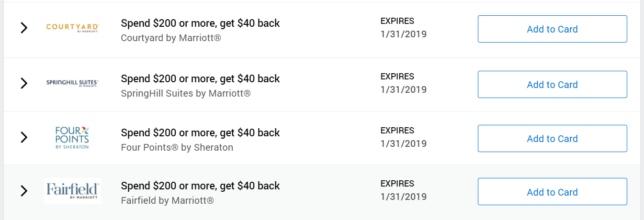Screen dimensions: 644x220
Task: Expand the SpringHill Suites offer details
Action: point(23,83)
